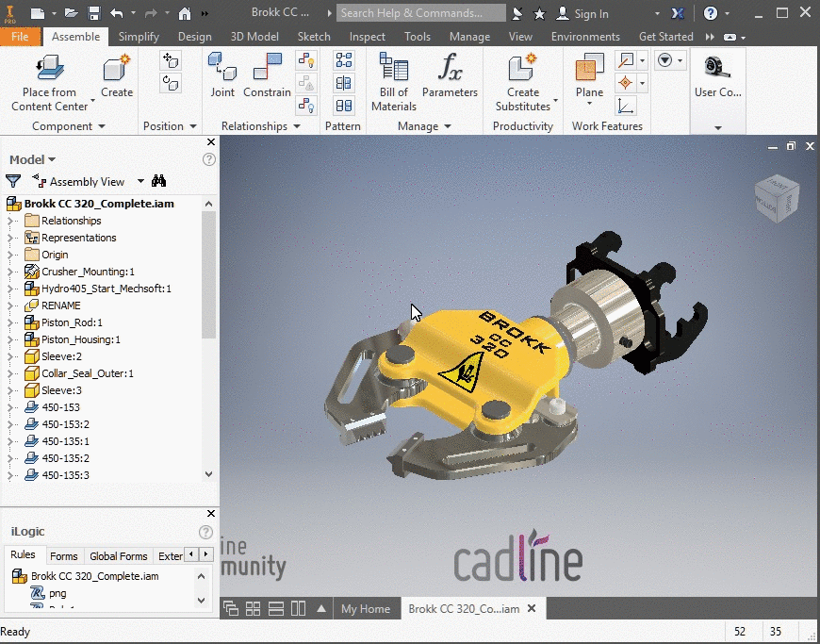The image size is (820, 644).
Task: Open the Model browser dropdown
Action: (x=52, y=159)
